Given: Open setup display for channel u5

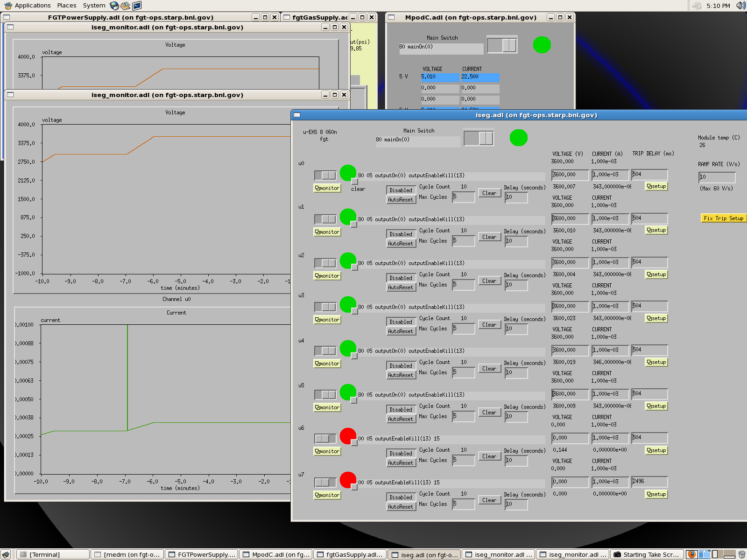Looking at the screenshot, I should (656, 406).
